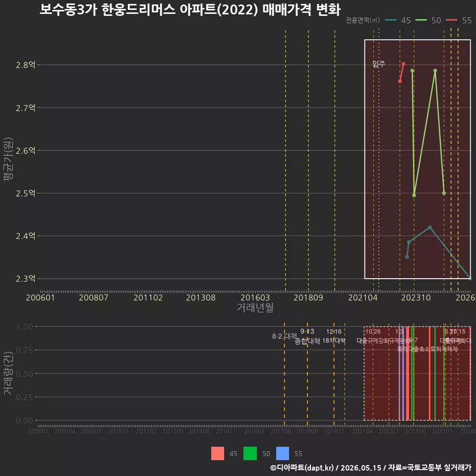476x476 pixels.
Task: Click the green 50 line key in top legend
Action: 421,20
